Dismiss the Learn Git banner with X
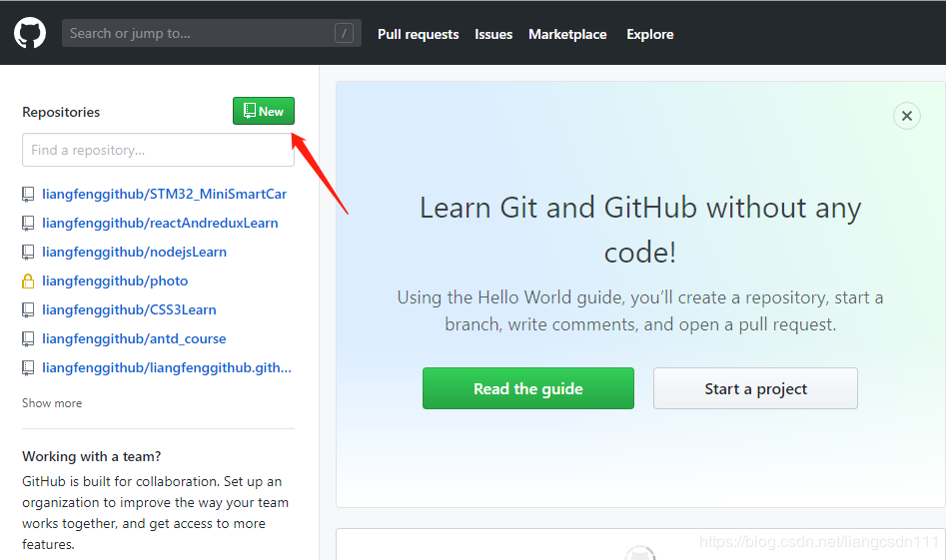This screenshot has height=560, width=946. [x=907, y=116]
